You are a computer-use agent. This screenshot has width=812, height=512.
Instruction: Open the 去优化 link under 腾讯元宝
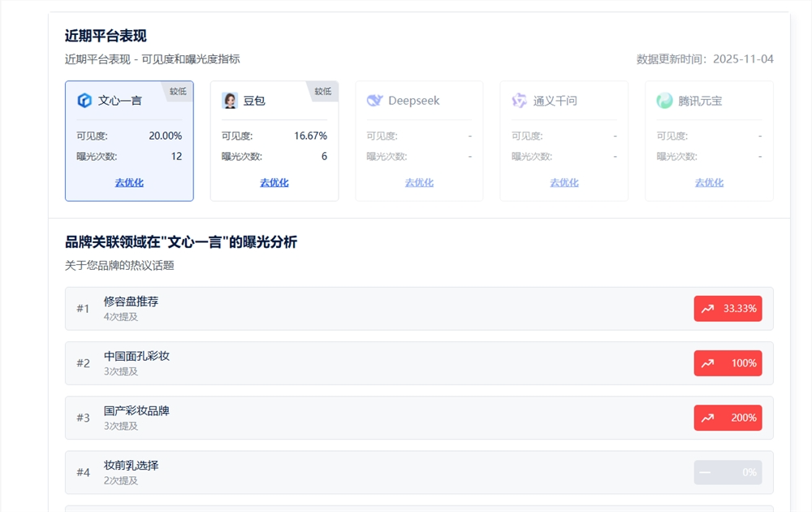tap(708, 182)
